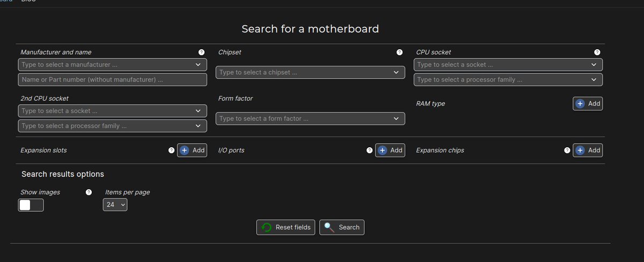Viewport: 644px width, 262px height.
Task: Click the Search results options heading
Action: pyautogui.click(x=63, y=174)
